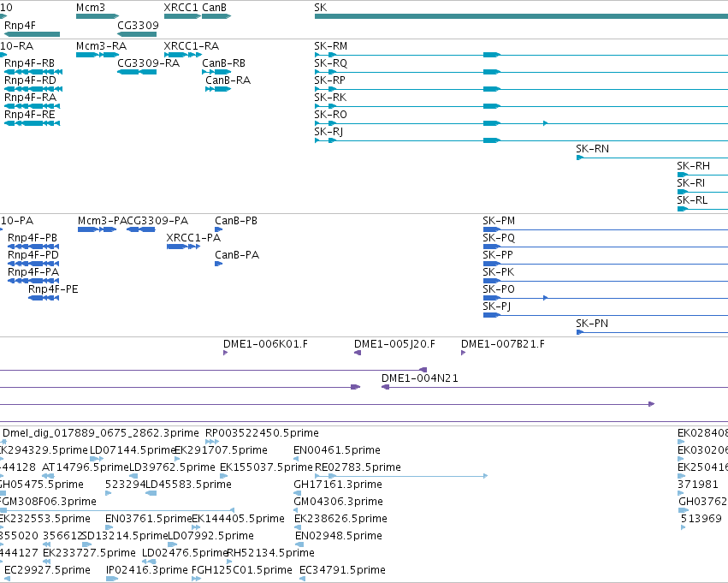Select protein SK-PJ
Image resolution: width=728 pixels, height=583 pixels.
tap(606, 315)
